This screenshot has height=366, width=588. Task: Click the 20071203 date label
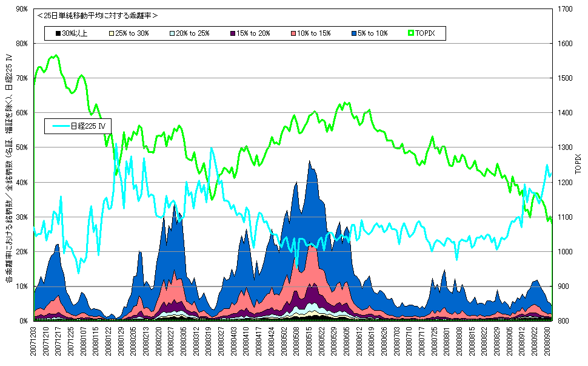click(x=34, y=341)
